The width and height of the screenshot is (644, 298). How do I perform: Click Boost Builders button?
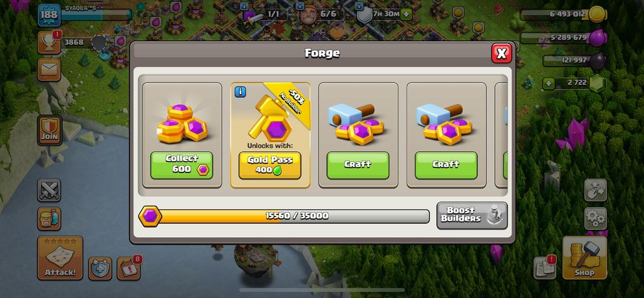click(x=472, y=215)
